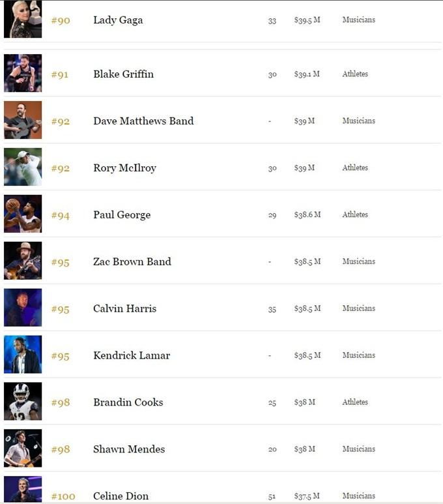Viewport: 443px width, 504px height.
Task: Click the Zac Brown Band row thumbnail
Action: pos(23,261)
